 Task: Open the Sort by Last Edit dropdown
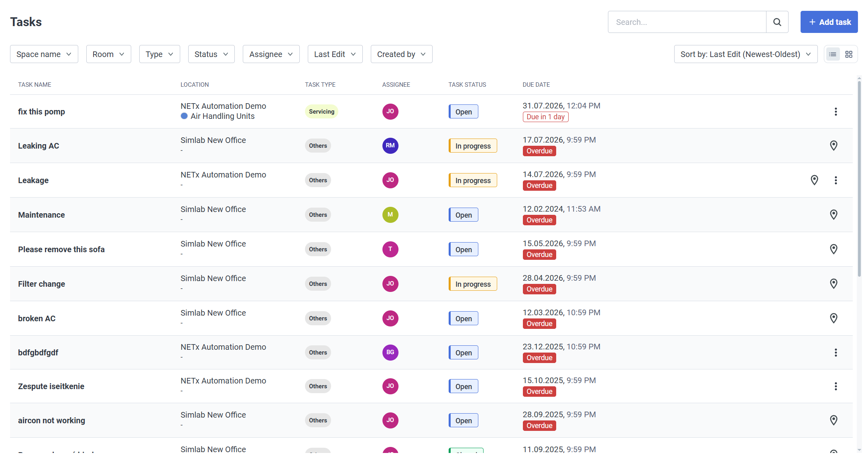click(x=746, y=54)
